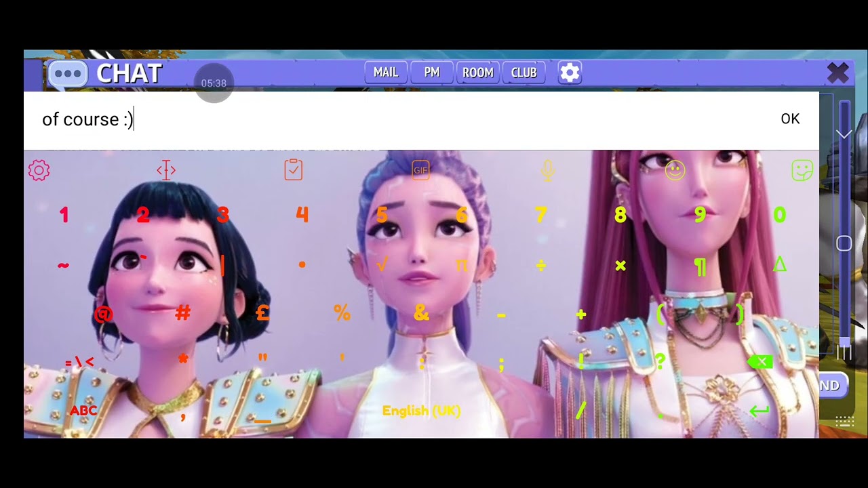Tap the forward slash key
The height and width of the screenshot is (488, 868).
581,410
